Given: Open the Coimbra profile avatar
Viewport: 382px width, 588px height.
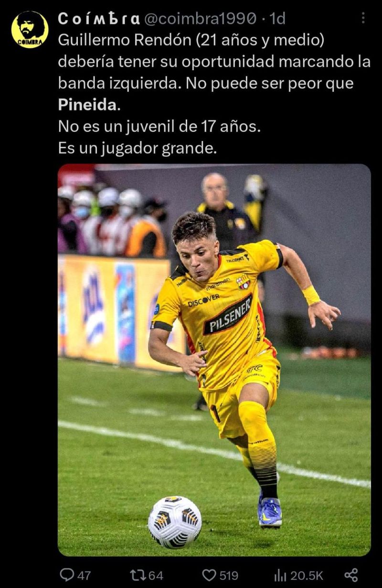Looking at the screenshot, I should click(30, 29).
